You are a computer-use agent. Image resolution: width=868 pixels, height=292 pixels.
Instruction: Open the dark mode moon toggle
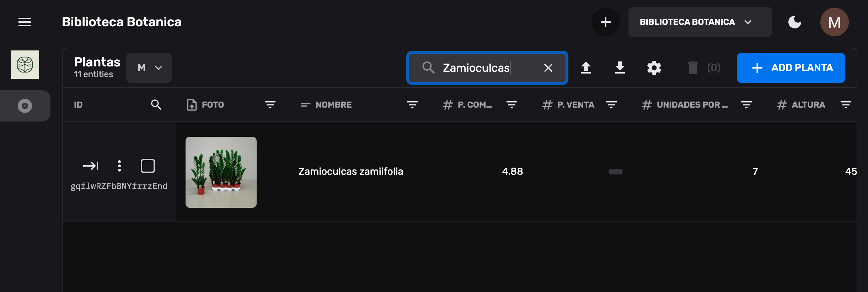(x=795, y=22)
